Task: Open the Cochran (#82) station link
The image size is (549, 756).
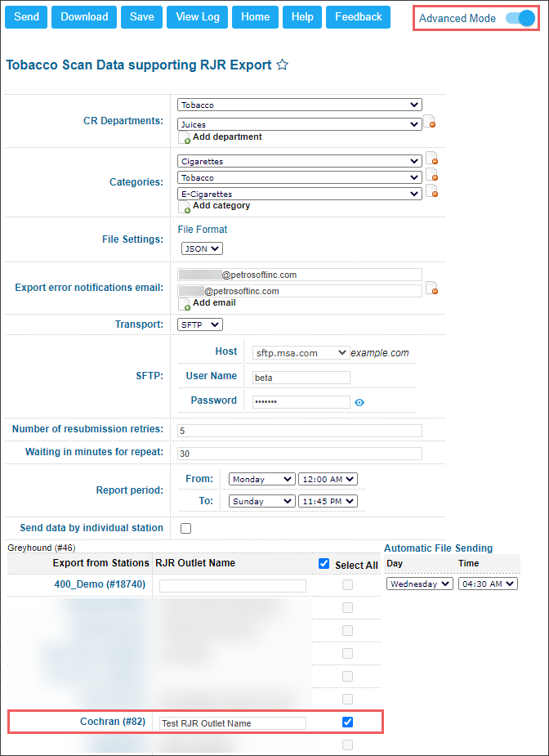Action: pyautogui.click(x=113, y=722)
